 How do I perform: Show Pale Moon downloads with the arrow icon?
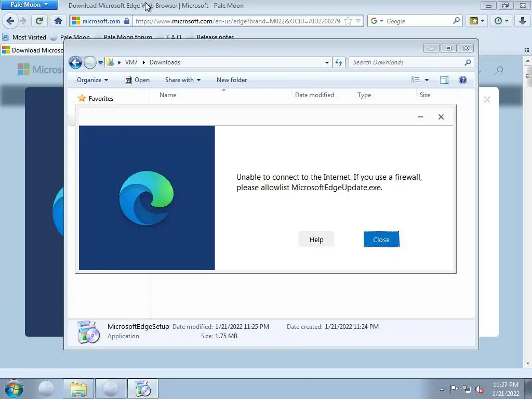point(523,21)
